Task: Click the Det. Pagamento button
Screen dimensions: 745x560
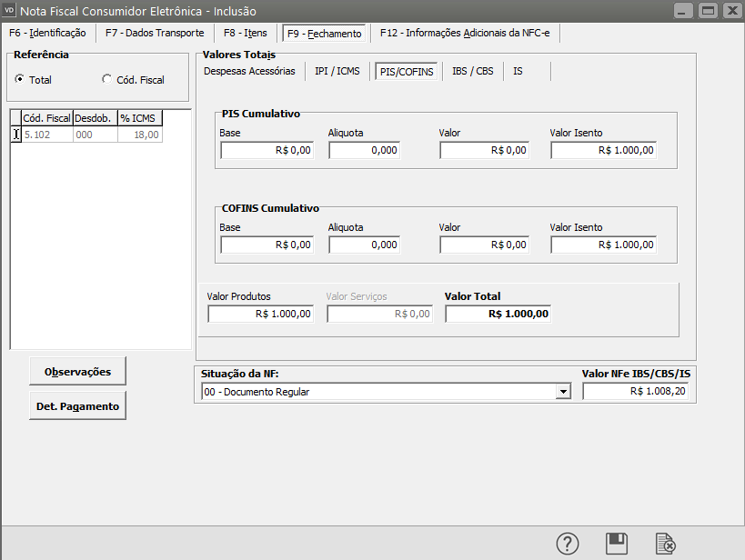Action: (77, 406)
